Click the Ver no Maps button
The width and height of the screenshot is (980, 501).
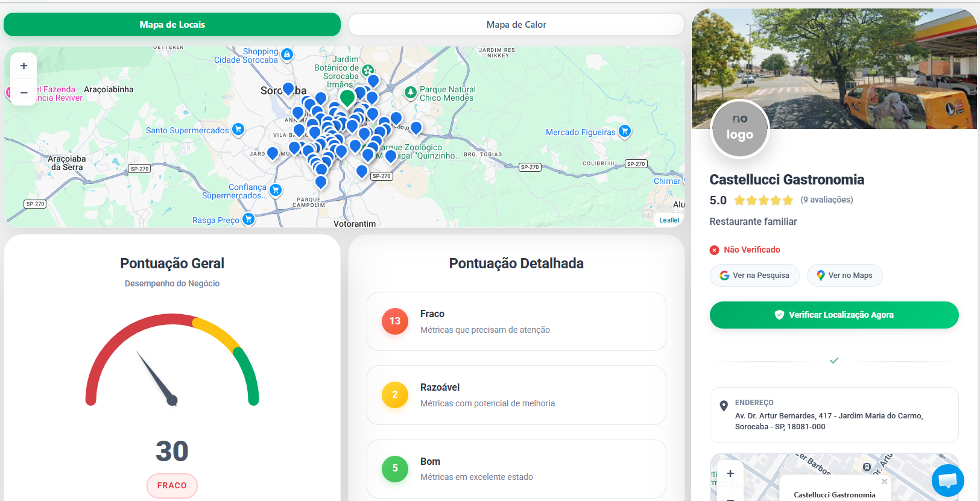pyautogui.click(x=844, y=276)
